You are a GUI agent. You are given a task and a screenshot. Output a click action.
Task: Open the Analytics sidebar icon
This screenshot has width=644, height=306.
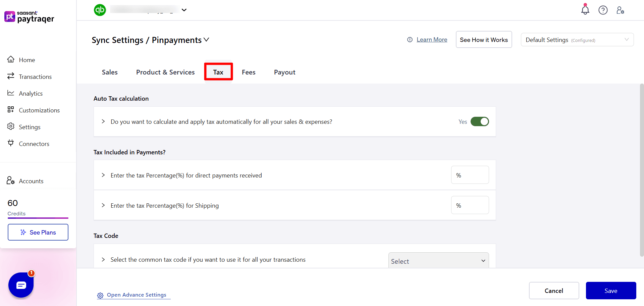(11, 93)
